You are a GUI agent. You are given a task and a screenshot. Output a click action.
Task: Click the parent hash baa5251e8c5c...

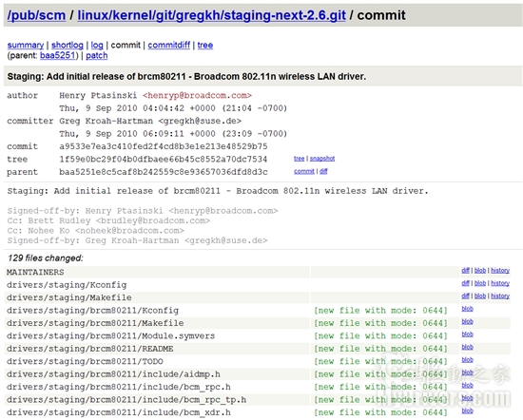pyautogui.click(x=164, y=172)
